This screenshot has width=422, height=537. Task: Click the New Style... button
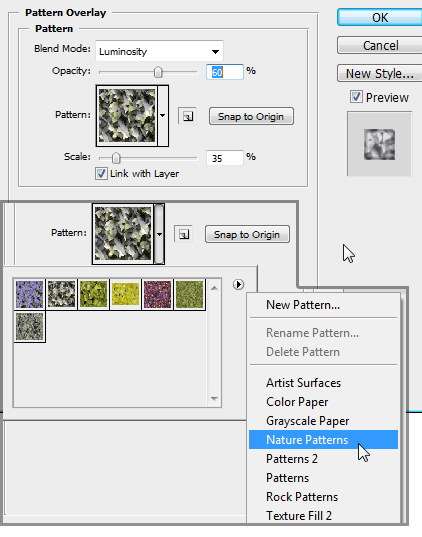[x=380, y=73]
